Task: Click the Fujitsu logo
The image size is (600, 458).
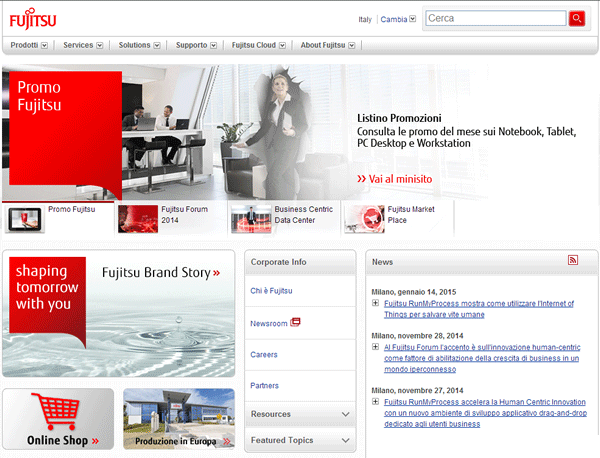Action: click(33, 19)
